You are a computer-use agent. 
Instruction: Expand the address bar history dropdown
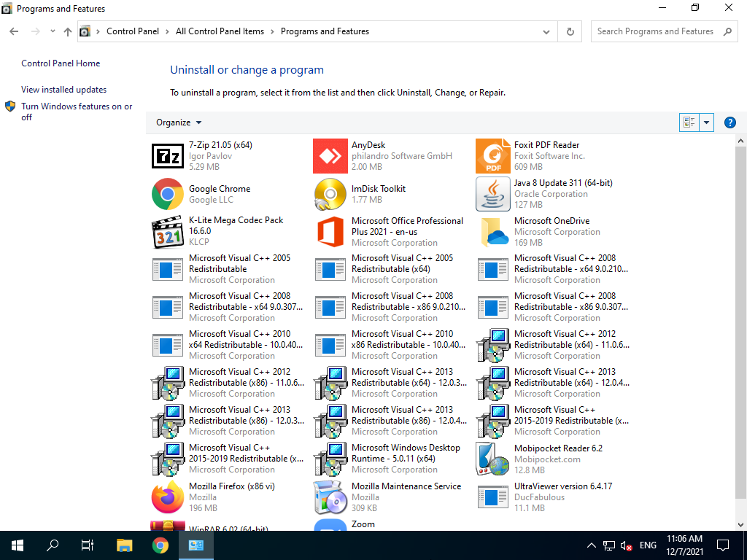pyautogui.click(x=546, y=31)
